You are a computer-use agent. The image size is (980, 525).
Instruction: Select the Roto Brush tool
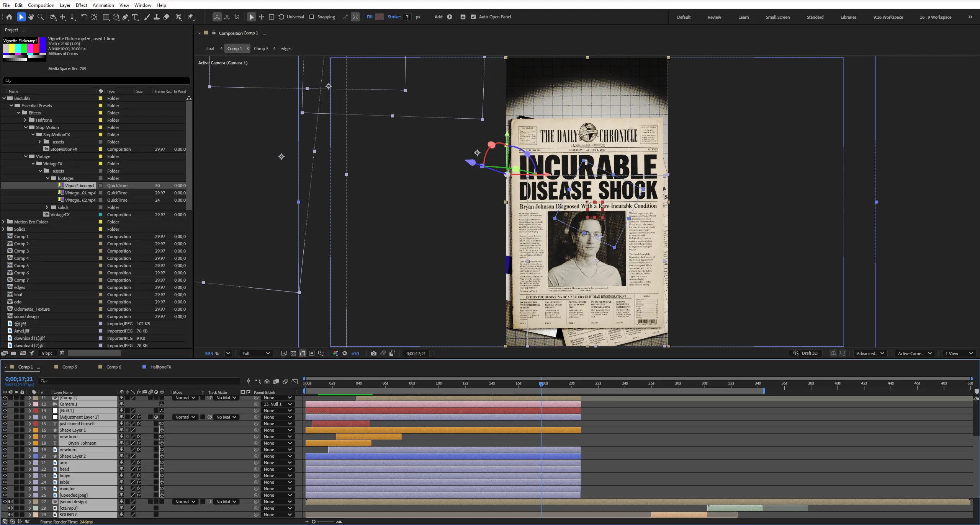click(179, 17)
